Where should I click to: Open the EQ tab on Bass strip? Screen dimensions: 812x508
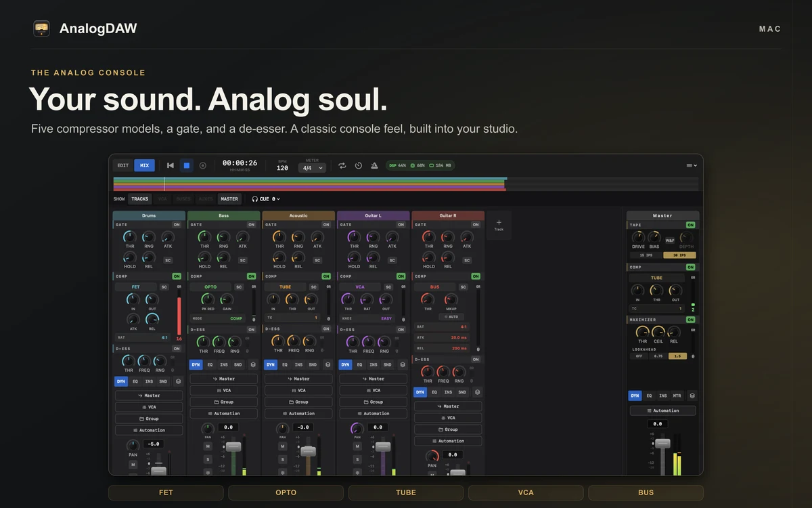click(210, 364)
